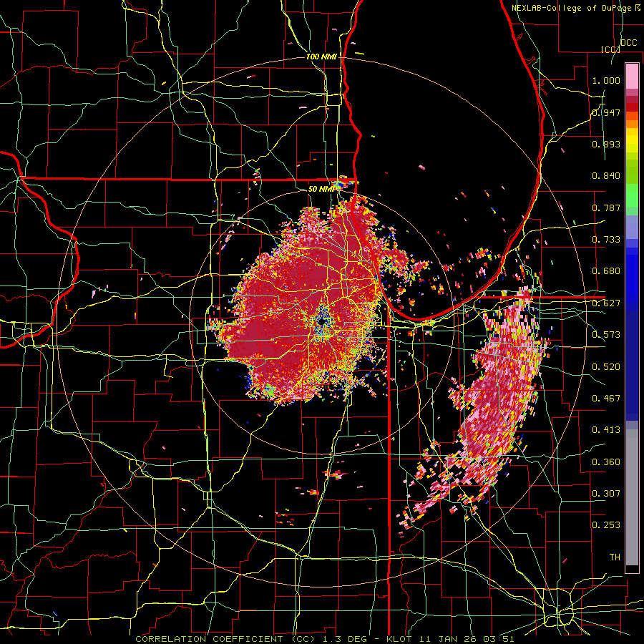Select the 0.893 scale value
This screenshot has height=644, width=644.
point(606,144)
